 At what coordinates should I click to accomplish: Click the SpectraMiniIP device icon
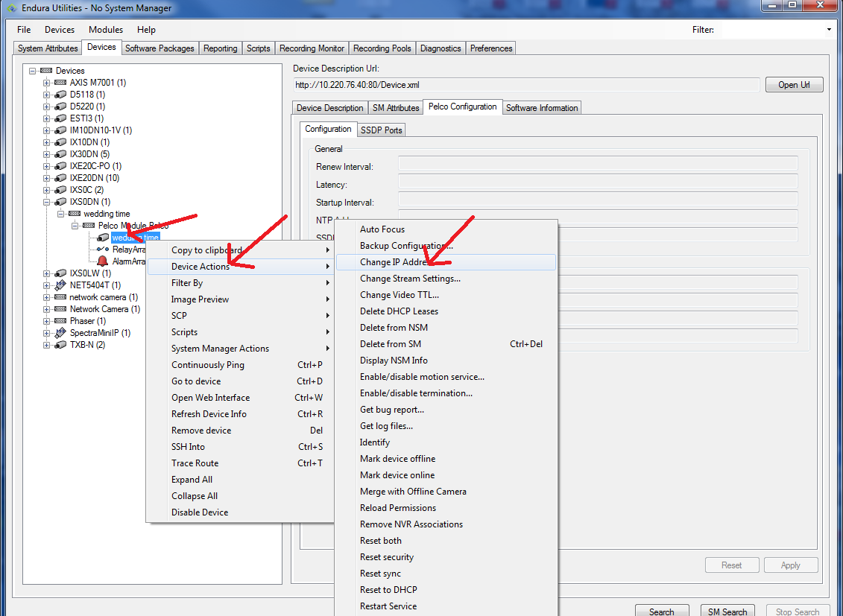click(60, 333)
